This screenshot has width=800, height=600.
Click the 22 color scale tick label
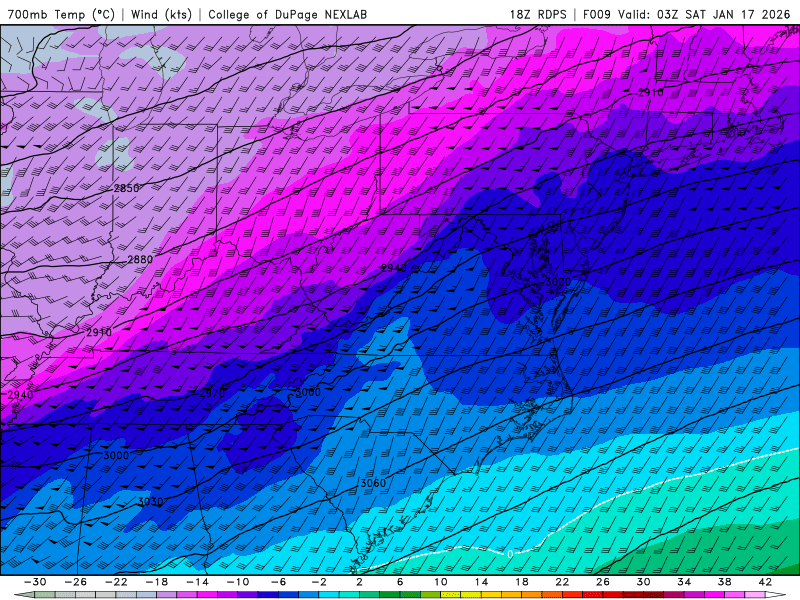tap(562, 582)
